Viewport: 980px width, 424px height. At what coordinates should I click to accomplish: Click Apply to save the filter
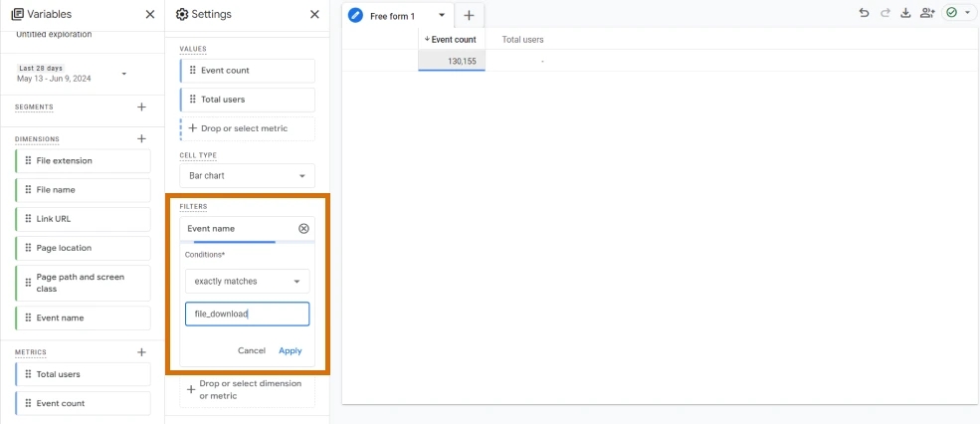[290, 350]
